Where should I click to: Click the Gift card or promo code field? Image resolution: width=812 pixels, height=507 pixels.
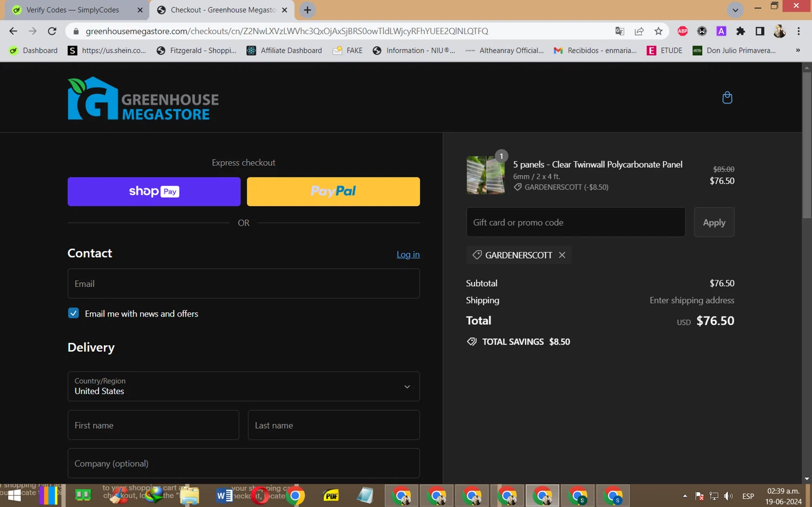click(576, 222)
